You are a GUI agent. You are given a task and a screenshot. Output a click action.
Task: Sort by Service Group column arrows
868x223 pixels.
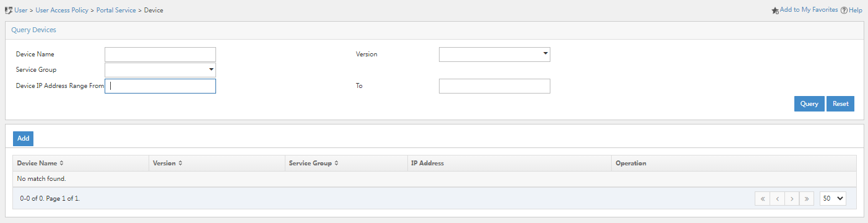[337, 164]
